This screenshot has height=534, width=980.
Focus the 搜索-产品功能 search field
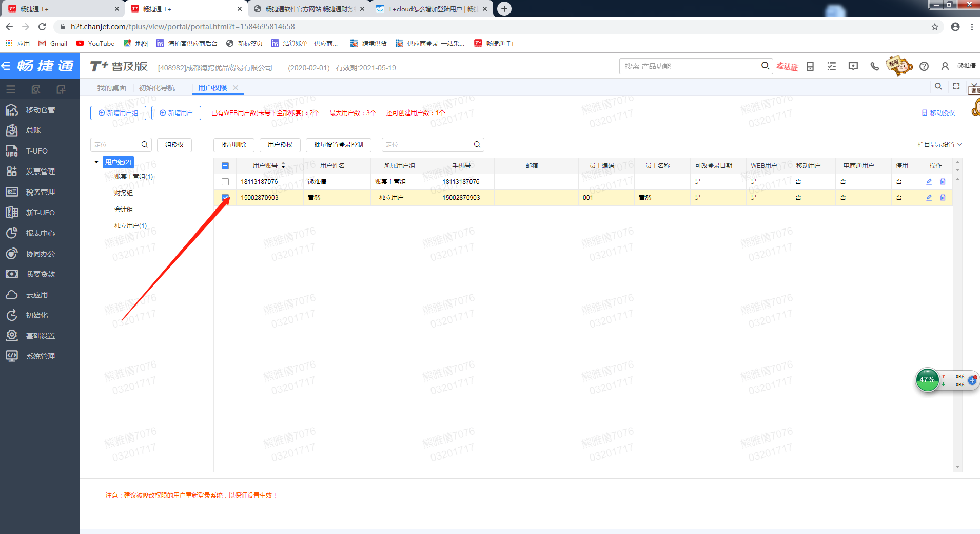pos(690,66)
